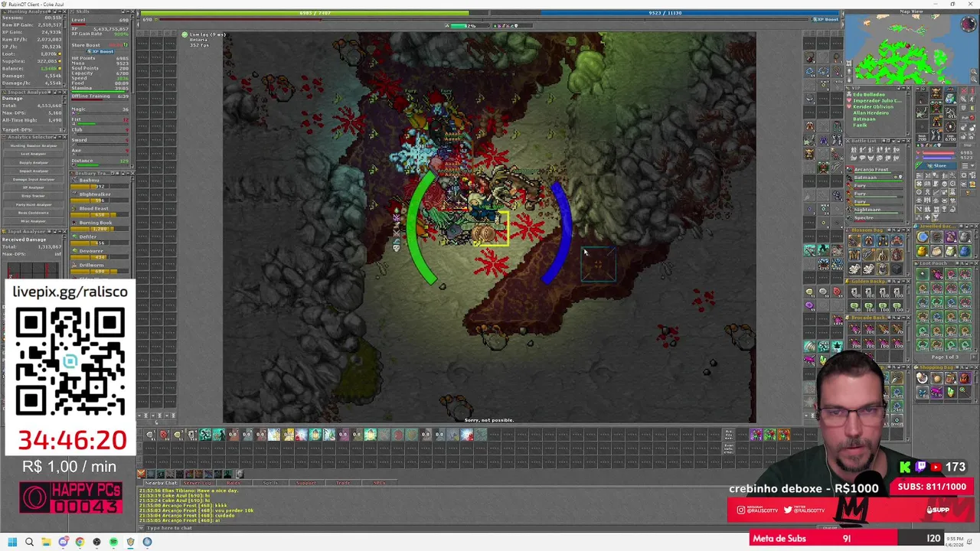Click the Magic skill row
Screen dimensions: 980x551
(101, 109)
